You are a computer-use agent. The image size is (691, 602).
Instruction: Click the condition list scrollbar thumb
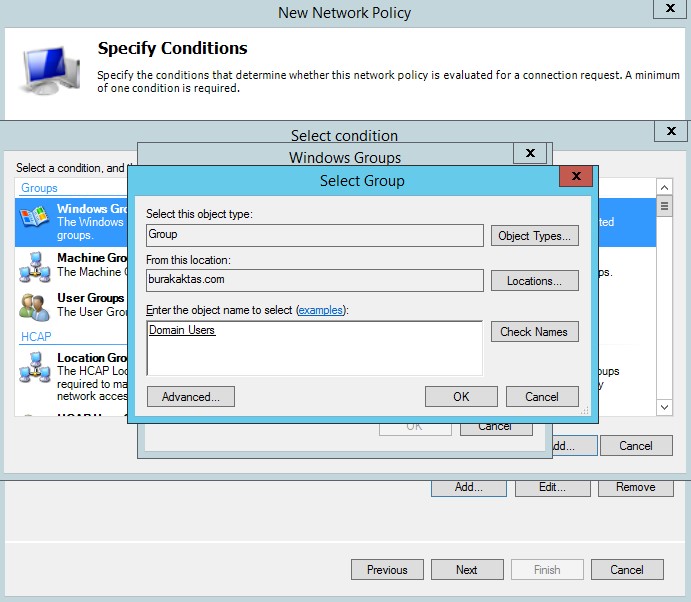click(664, 206)
